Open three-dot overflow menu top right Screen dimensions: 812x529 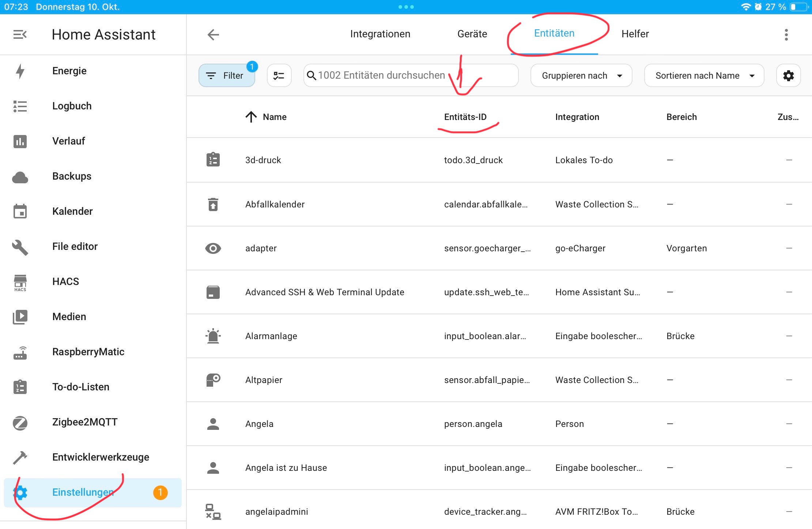786,35
